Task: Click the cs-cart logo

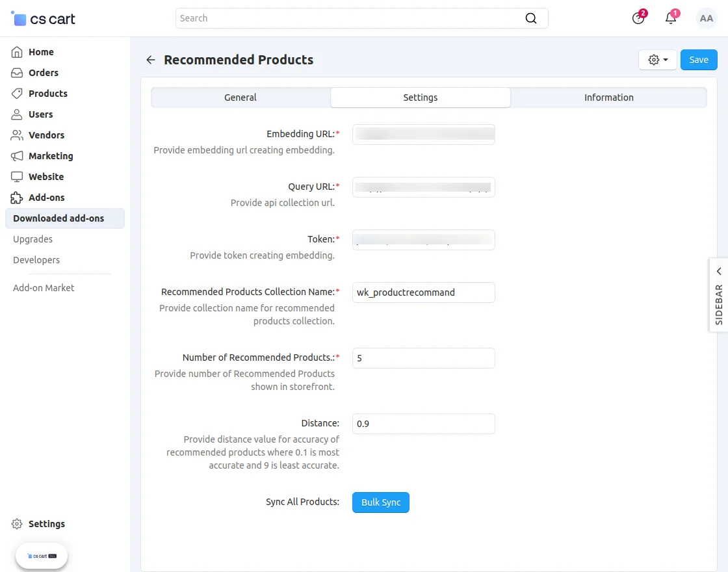Action: [42, 18]
